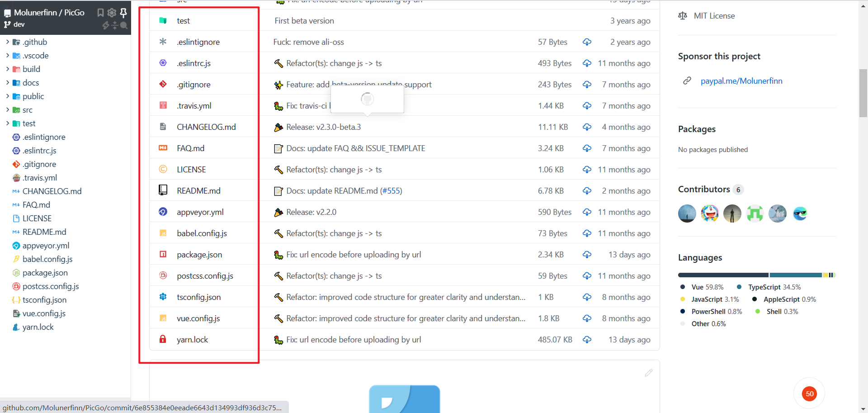Open babel.config.js in file list
This screenshot has height=413, width=868.
(202, 233)
